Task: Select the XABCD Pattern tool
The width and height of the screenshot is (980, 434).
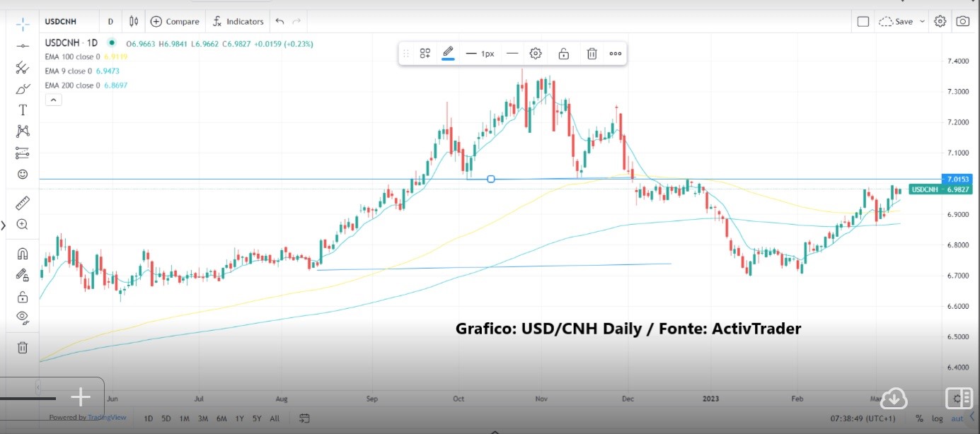Action: tap(22, 131)
